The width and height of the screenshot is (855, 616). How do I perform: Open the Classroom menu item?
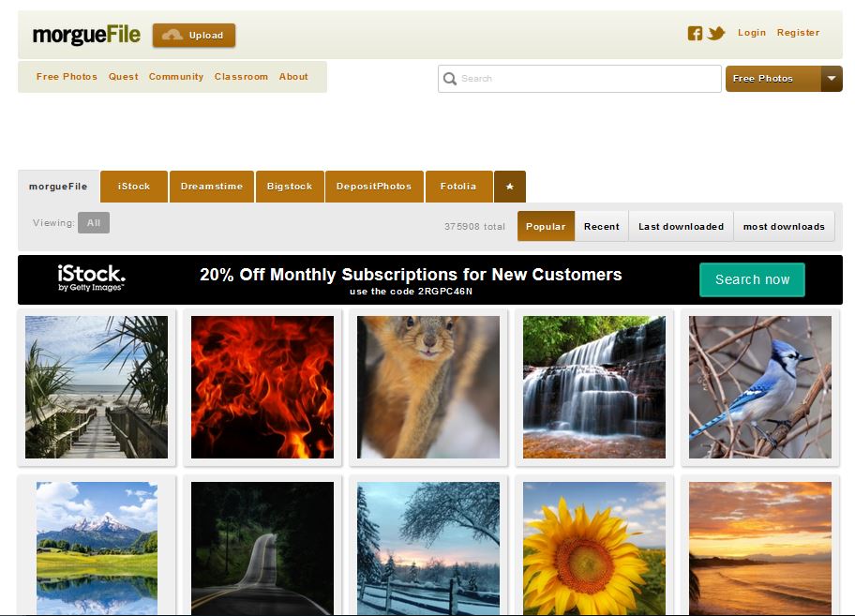coord(241,77)
